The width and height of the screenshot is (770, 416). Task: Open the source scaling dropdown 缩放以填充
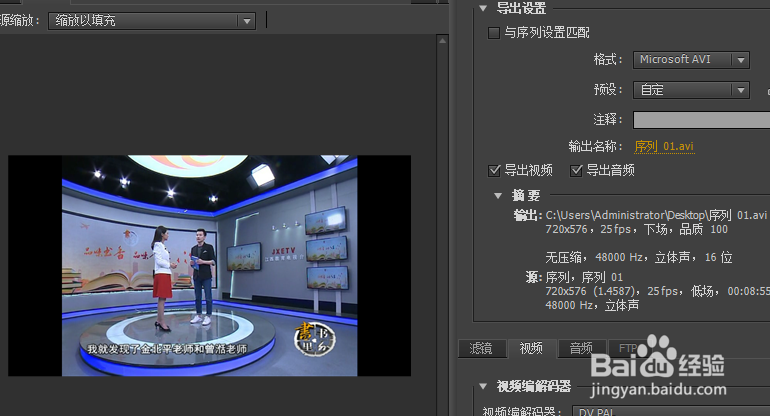pos(152,21)
